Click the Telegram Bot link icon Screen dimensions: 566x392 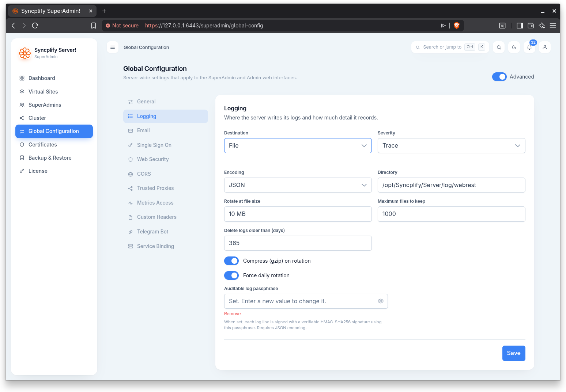131,232
